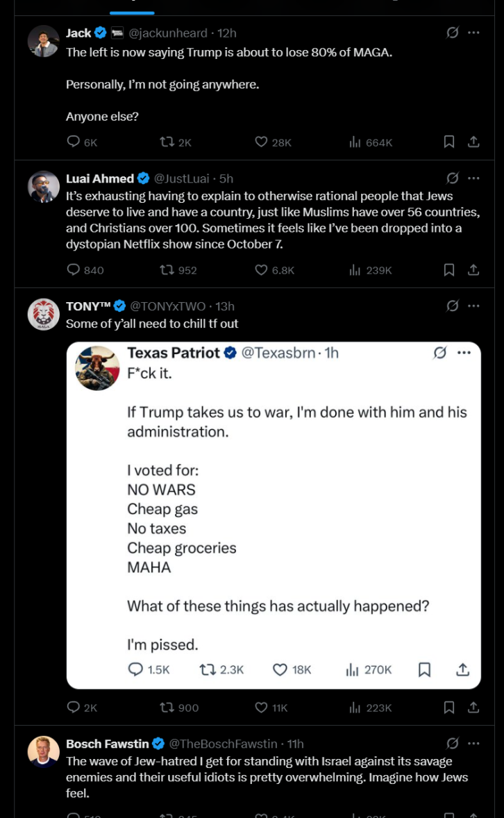Open the Grok icon on TONY's tweet
Image resolution: width=504 pixels, height=818 pixels.
click(453, 306)
